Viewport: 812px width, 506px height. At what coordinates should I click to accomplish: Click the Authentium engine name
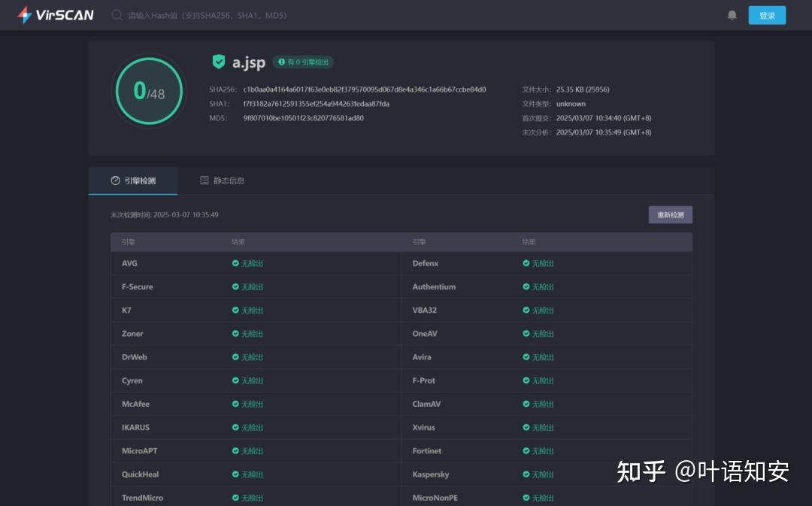[x=434, y=286]
